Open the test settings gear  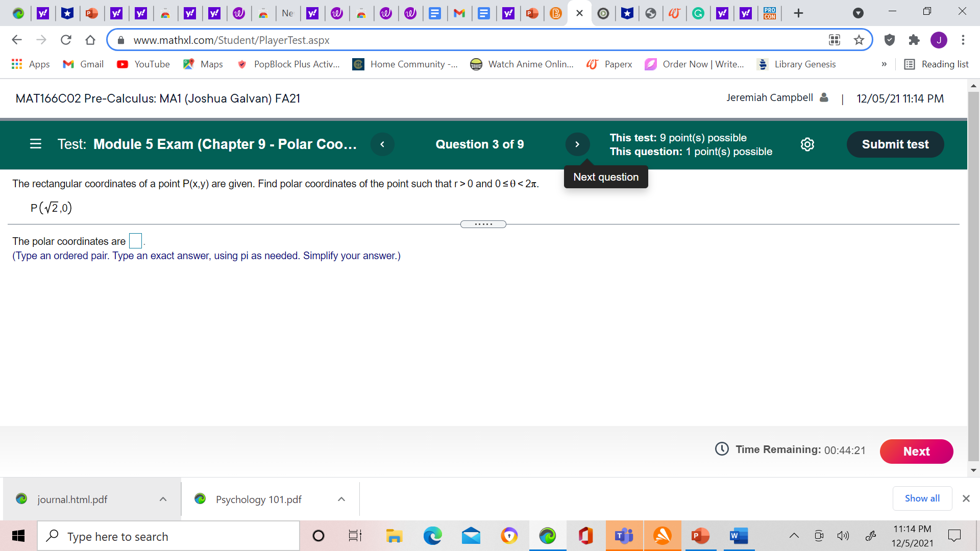pos(807,144)
